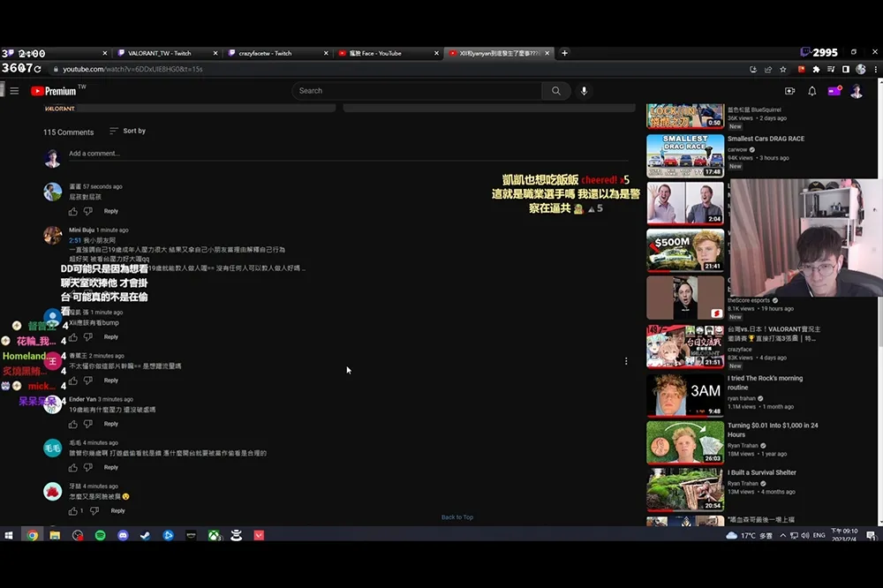Open I Built a Survival Shelter video
Image resolution: width=883 pixels, height=588 pixels.
click(x=685, y=489)
